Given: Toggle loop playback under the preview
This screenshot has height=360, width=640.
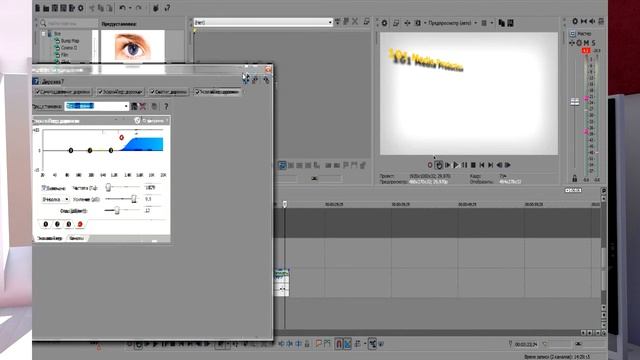Looking at the screenshot, I should [x=439, y=165].
